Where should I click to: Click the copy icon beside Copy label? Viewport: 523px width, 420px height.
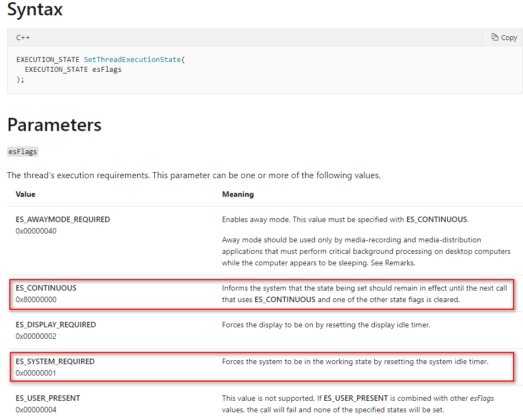pyautogui.click(x=494, y=37)
